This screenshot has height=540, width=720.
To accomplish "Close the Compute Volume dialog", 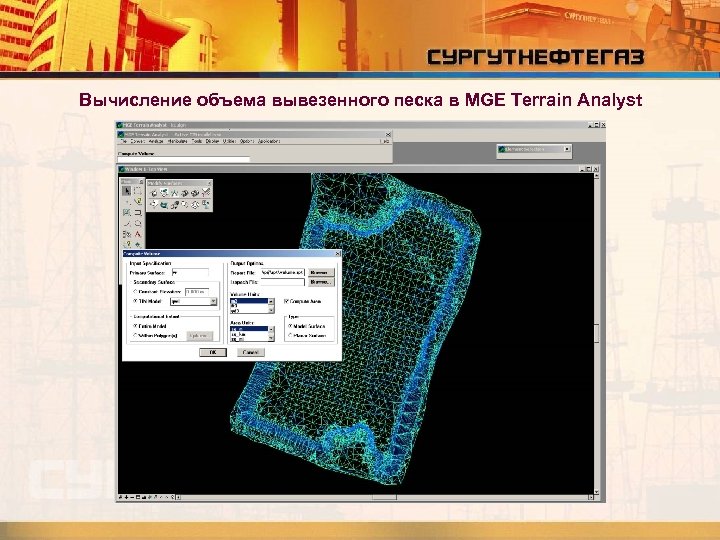I will pos(338,253).
